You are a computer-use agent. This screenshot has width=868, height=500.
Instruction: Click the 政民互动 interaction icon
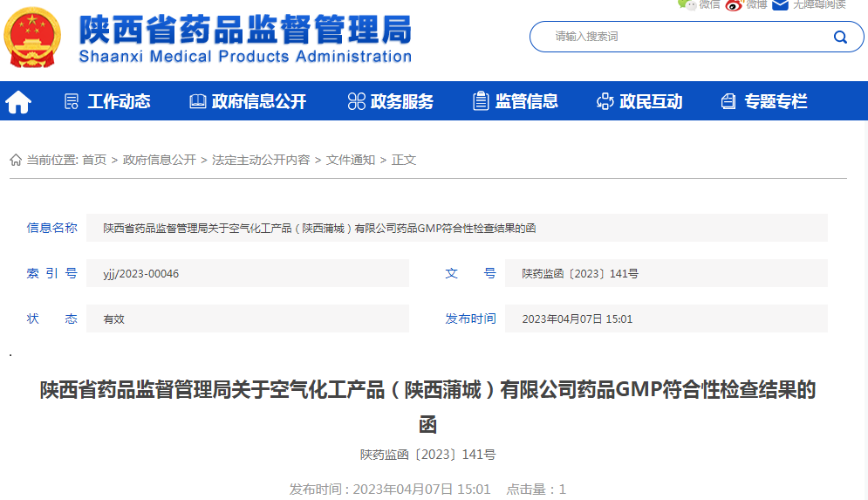click(x=605, y=101)
